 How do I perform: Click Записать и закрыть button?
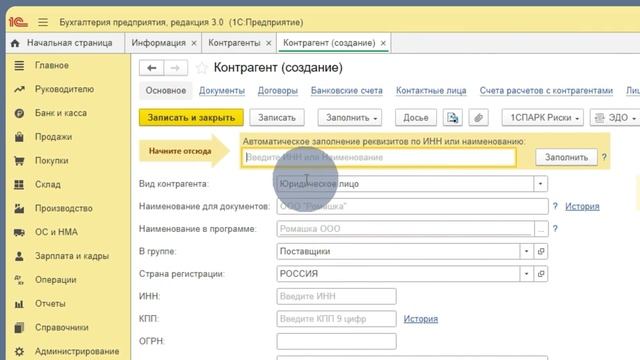click(x=191, y=118)
